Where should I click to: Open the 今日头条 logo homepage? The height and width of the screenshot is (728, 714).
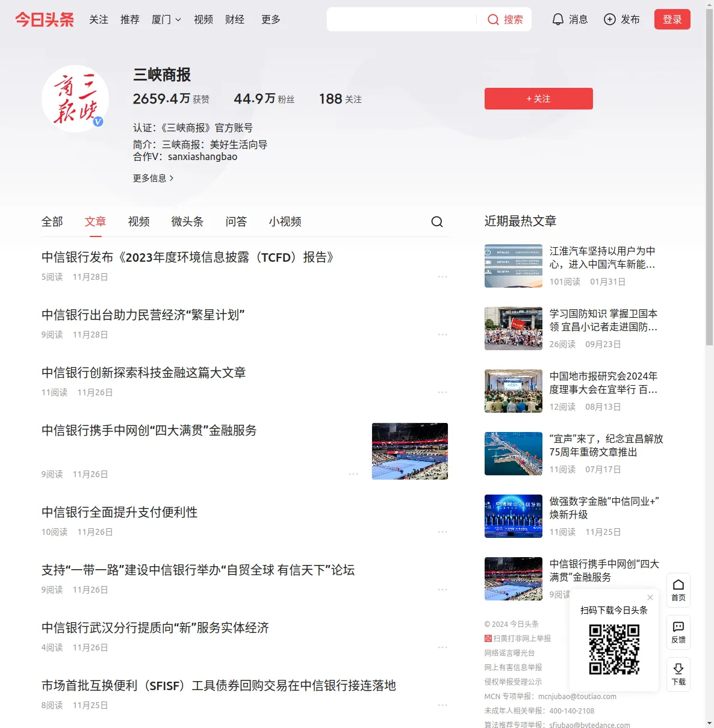coord(45,19)
